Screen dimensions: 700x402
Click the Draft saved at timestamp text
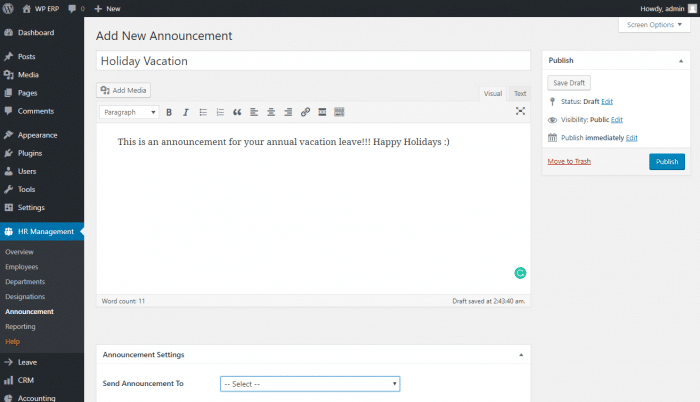[x=489, y=301]
